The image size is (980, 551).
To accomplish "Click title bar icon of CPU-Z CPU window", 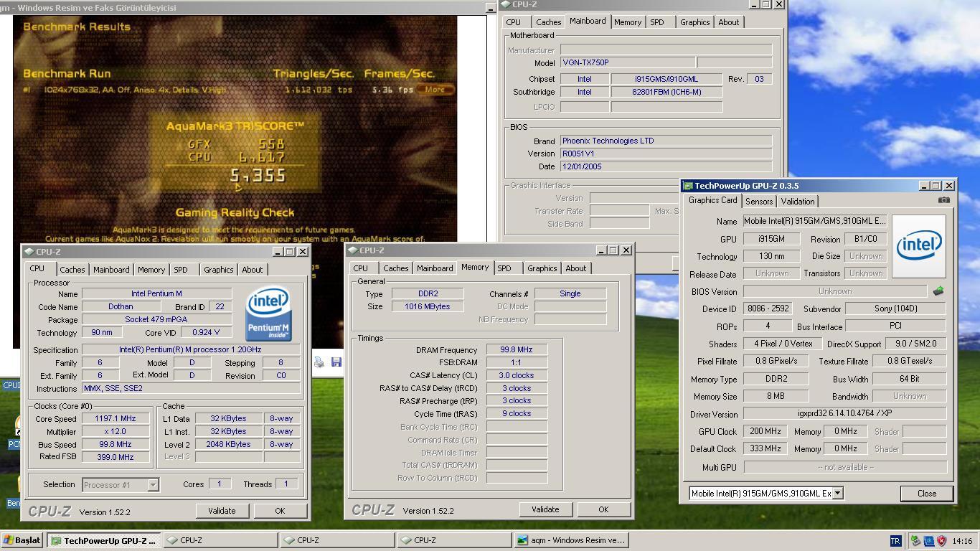I will tap(29, 252).
